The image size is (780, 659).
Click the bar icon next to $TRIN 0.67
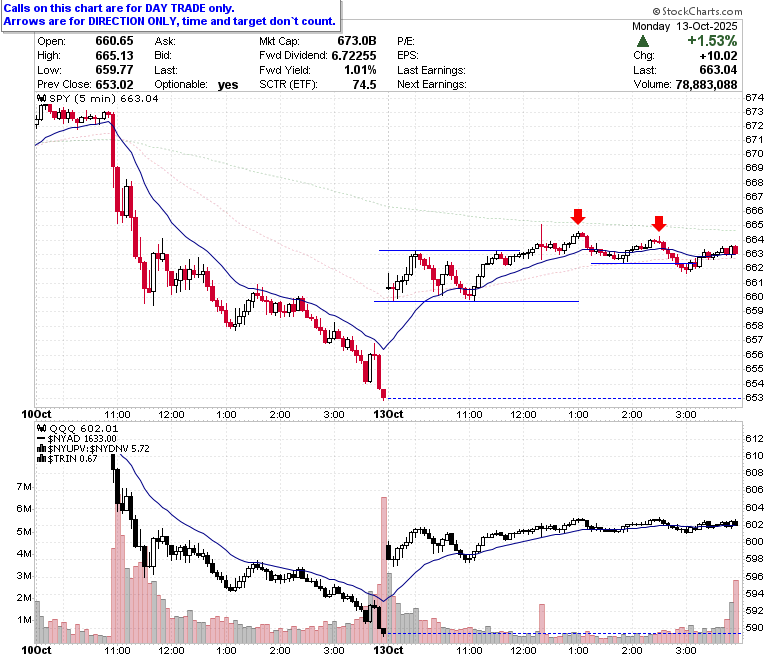coord(42,459)
